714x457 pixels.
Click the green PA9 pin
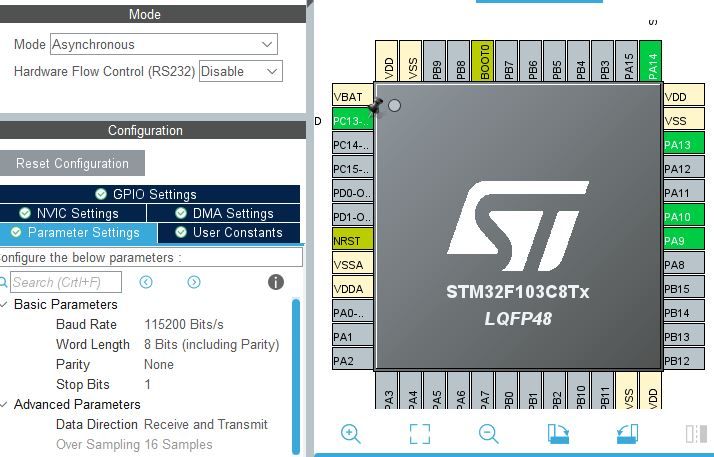(684, 240)
